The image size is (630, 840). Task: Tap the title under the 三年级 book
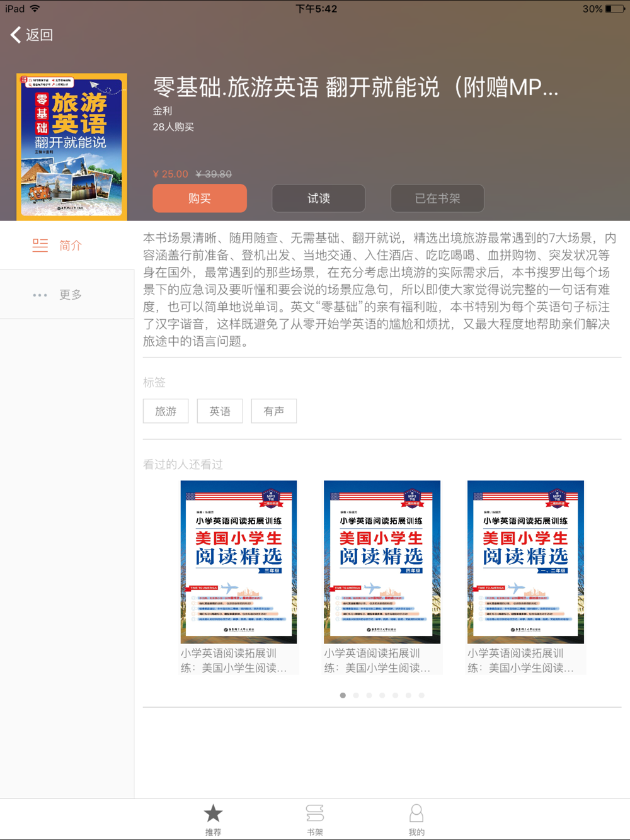click(234, 661)
